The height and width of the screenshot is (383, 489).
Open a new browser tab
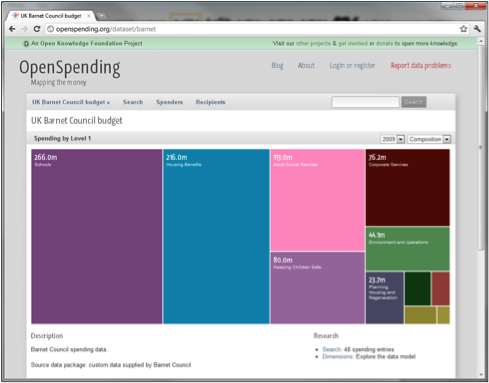101,16
